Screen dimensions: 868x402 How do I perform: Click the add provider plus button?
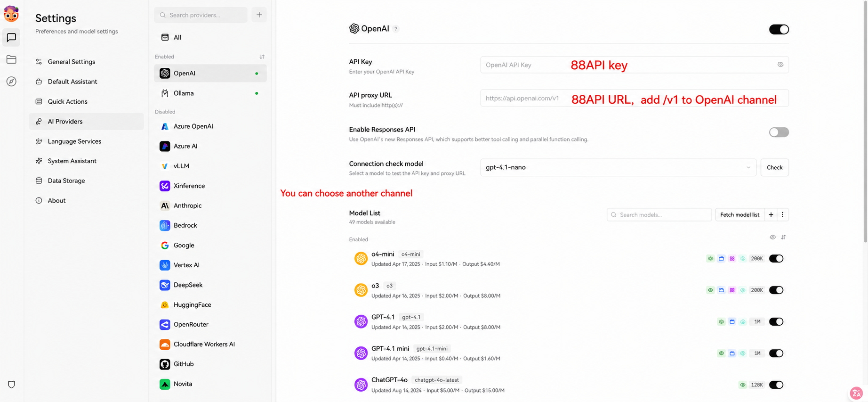click(259, 15)
